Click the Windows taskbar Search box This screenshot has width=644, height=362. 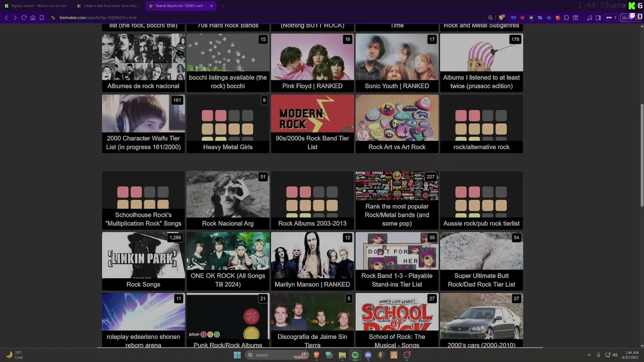(x=277, y=355)
